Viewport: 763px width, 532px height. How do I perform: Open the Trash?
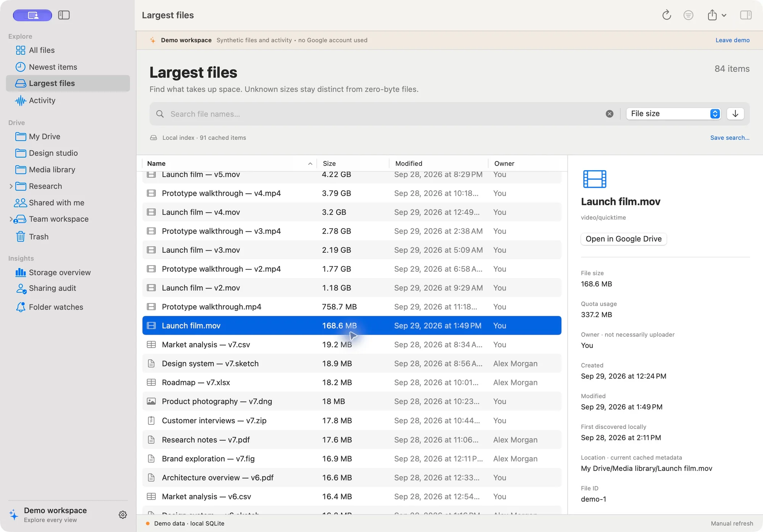[68, 237]
